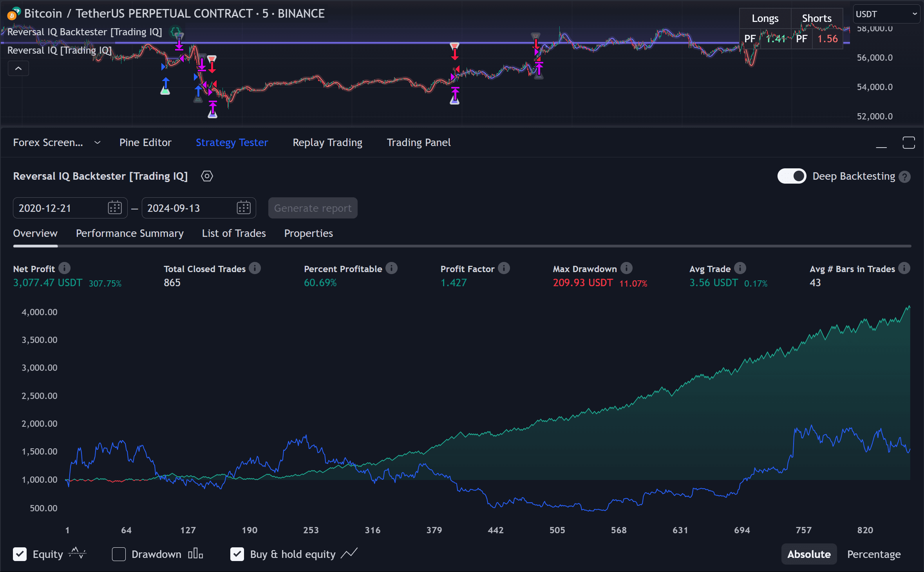
Task: Click the Drawdown bar chart icon
Action: [x=195, y=554]
